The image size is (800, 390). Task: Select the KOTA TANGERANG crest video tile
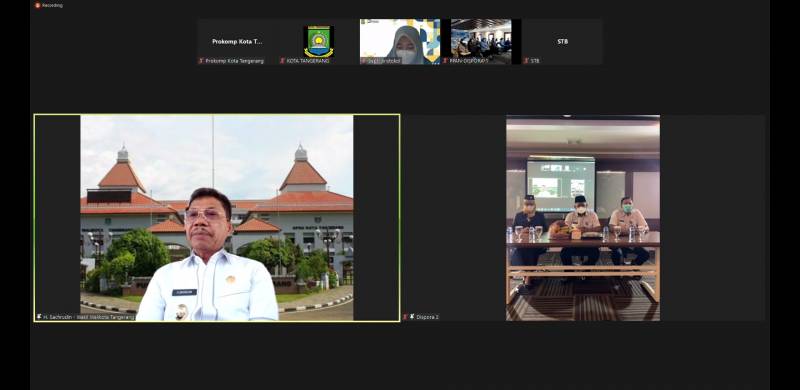pos(319,42)
